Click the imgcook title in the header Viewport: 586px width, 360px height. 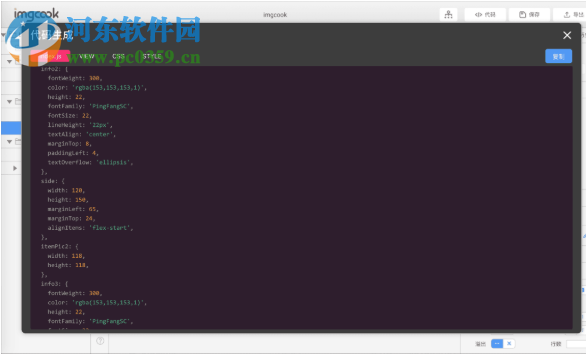pyautogui.click(x=275, y=15)
